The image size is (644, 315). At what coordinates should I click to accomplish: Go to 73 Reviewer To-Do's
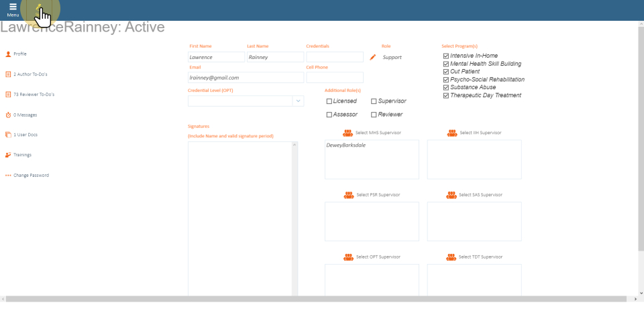[34, 94]
